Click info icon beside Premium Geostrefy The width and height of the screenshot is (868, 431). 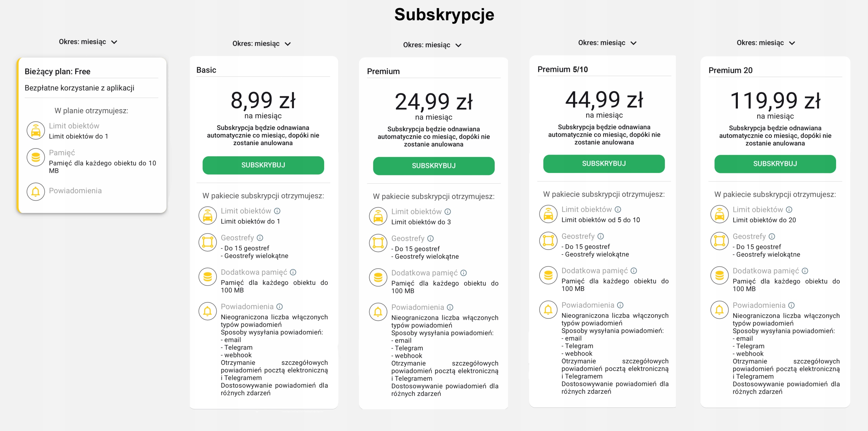(430, 238)
